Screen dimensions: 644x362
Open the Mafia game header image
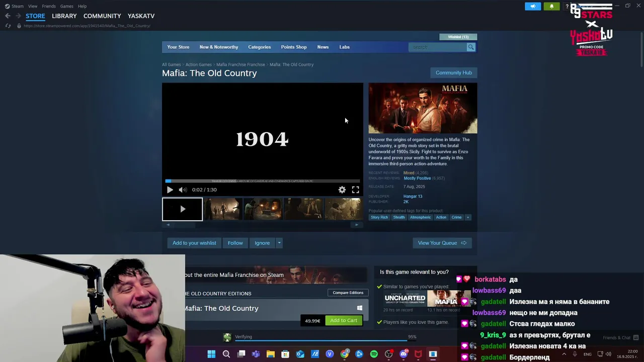423,108
